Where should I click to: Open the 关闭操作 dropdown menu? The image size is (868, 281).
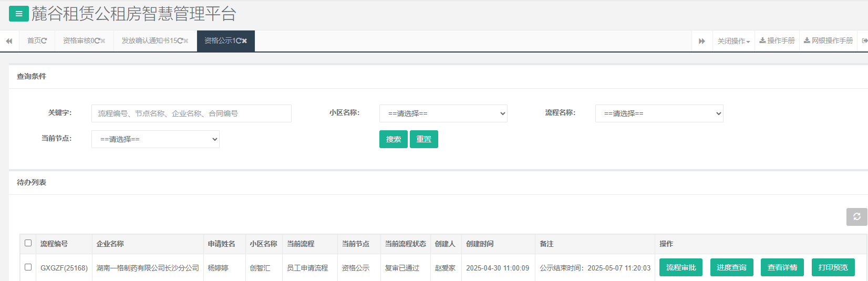click(x=733, y=41)
